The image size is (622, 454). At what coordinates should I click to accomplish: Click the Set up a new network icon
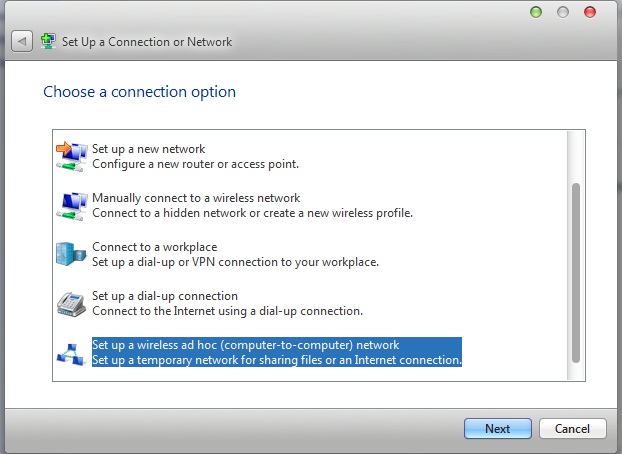pos(71,156)
